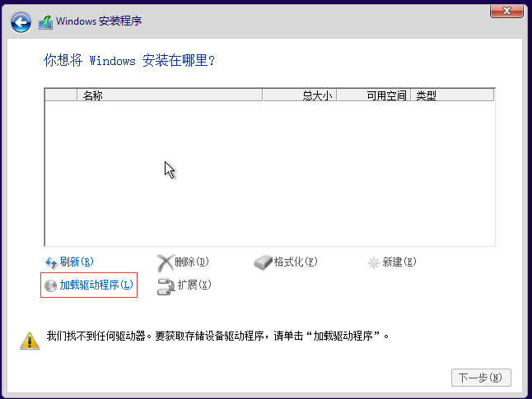Sort by the 可用空间 column header

tap(374, 95)
